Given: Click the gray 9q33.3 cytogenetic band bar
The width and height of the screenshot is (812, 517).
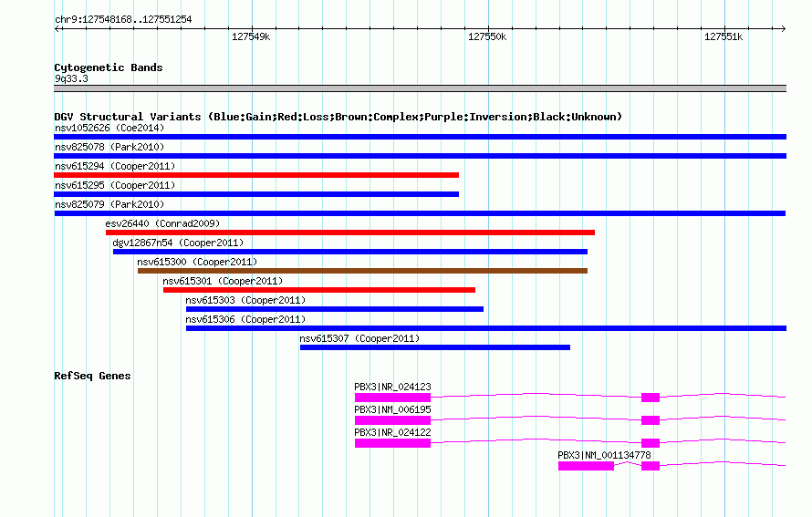Looking at the screenshot, I should pos(420,88).
